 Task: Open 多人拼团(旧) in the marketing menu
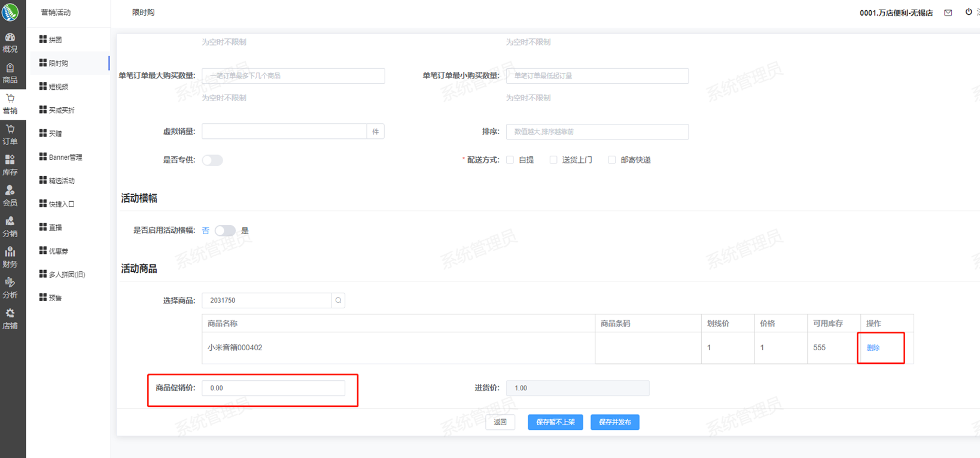click(x=69, y=274)
